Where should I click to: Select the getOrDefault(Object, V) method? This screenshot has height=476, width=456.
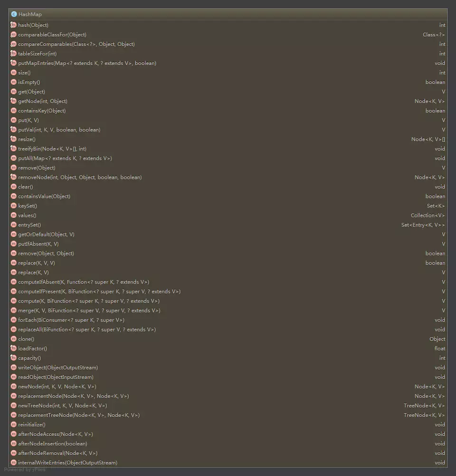click(x=46, y=234)
